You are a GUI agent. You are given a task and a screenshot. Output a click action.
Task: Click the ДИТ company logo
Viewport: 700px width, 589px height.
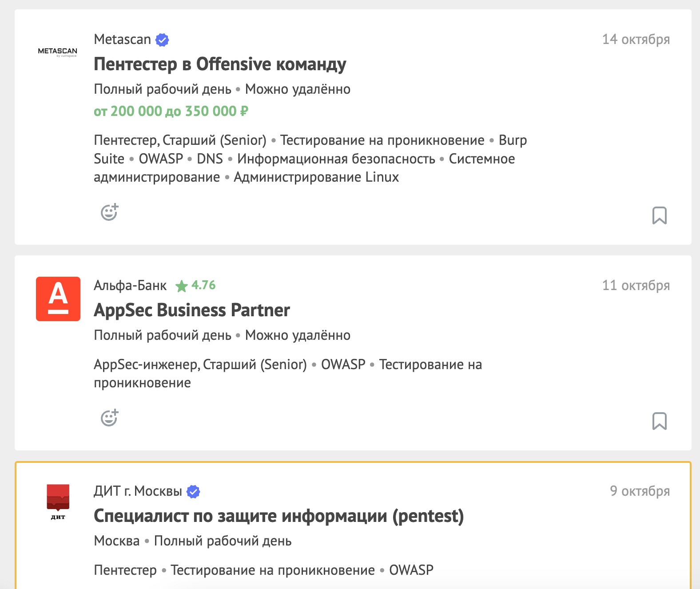(x=58, y=502)
